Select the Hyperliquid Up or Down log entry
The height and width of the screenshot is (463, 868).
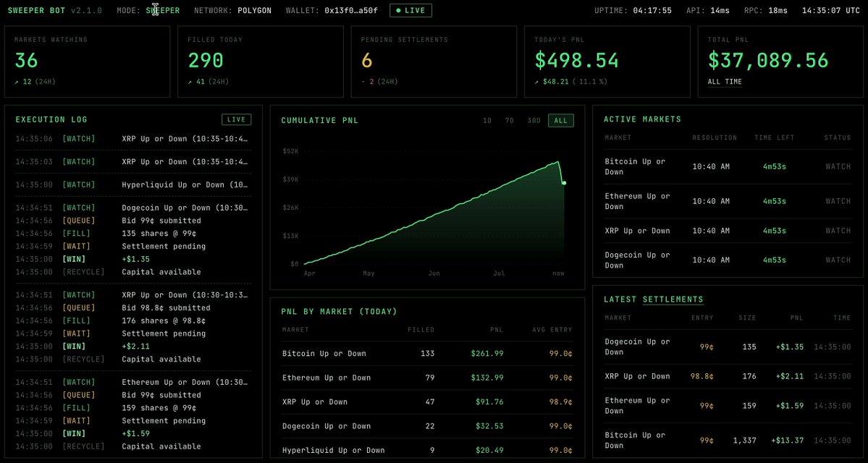(x=133, y=184)
